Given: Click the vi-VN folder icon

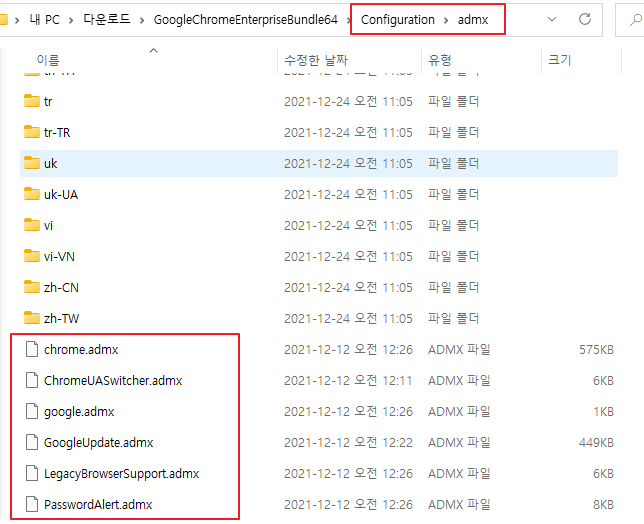Looking at the screenshot, I should point(32,256).
